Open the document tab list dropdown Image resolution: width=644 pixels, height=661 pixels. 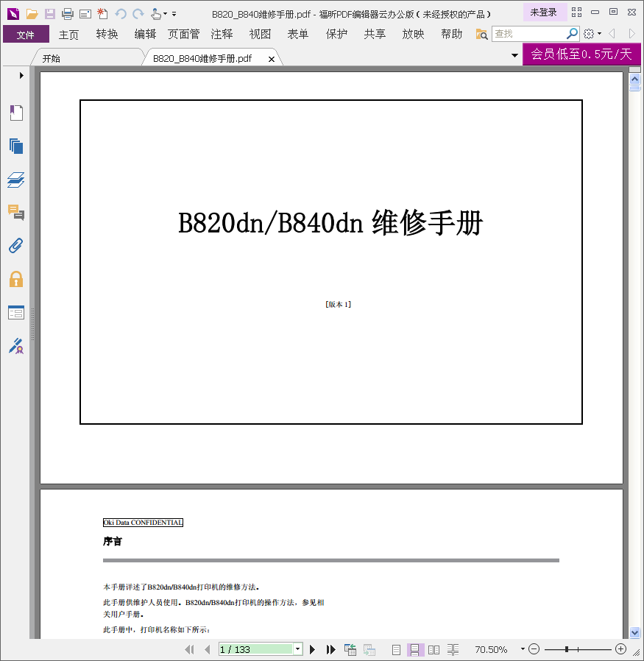pyautogui.click(x=514, y=55)
